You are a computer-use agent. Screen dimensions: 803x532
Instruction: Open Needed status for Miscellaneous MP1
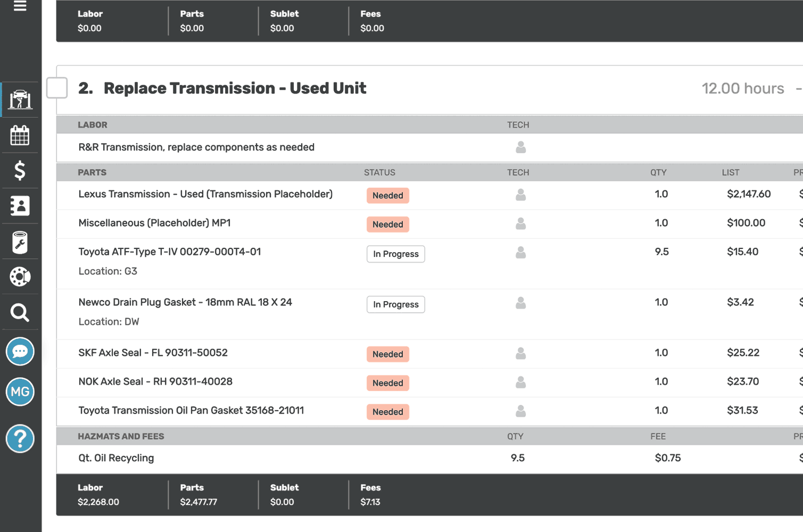pos(387,224)
